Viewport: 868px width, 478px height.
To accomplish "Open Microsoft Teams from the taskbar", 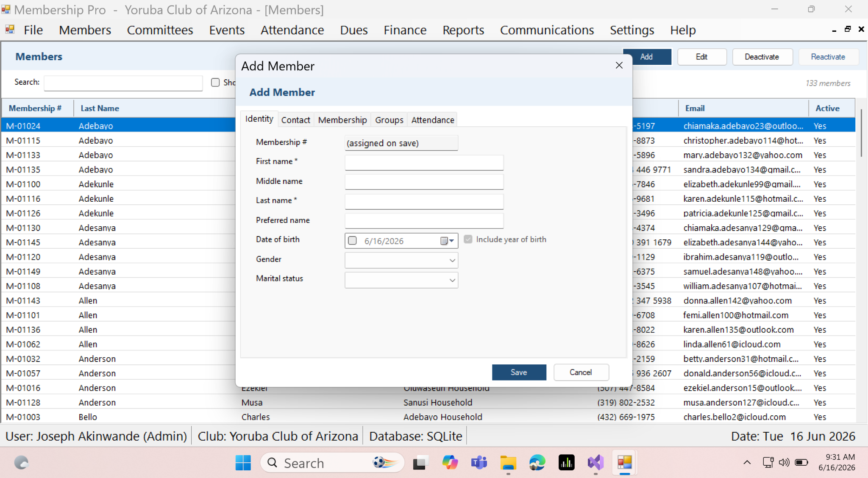I will [x=479, y=463].
